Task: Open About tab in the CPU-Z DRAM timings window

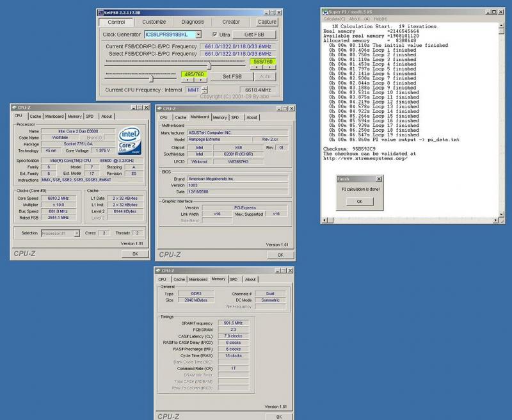Action: point(250,279)
